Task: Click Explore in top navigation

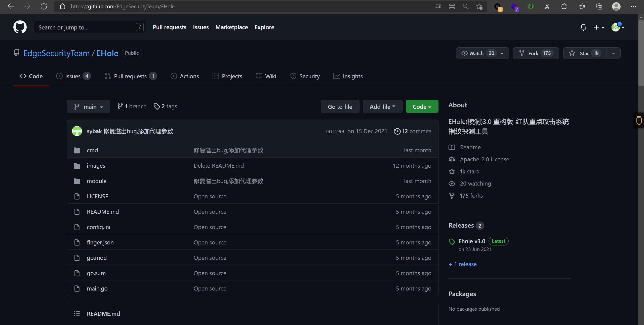Action: tap(264, 27)
